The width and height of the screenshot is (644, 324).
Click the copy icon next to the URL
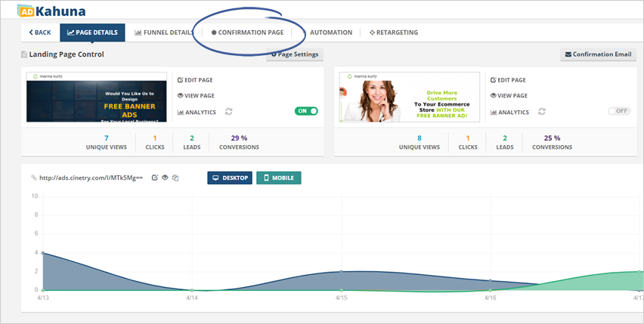[x=175, y=177]
